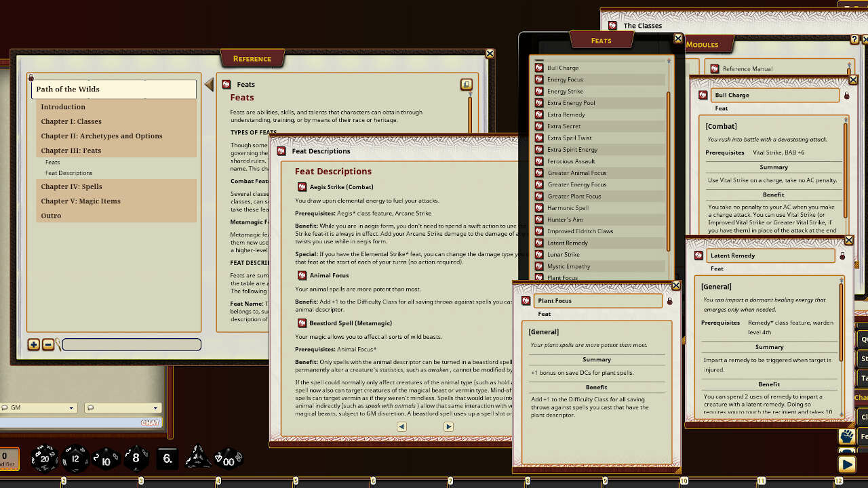
Task: Click inside the chat input field
Action: [x=75, y=422]
